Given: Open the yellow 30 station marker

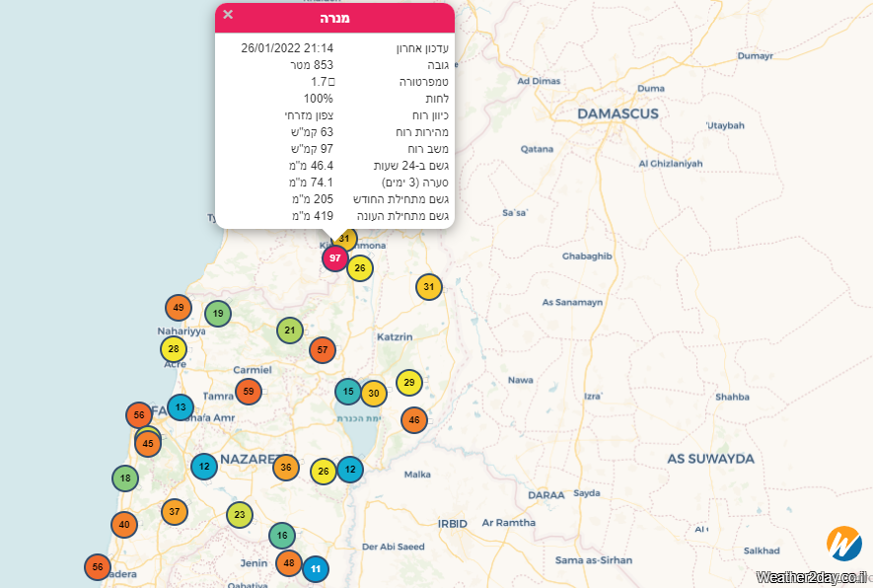Looking at the screenshot, I should tap(373, 394).
